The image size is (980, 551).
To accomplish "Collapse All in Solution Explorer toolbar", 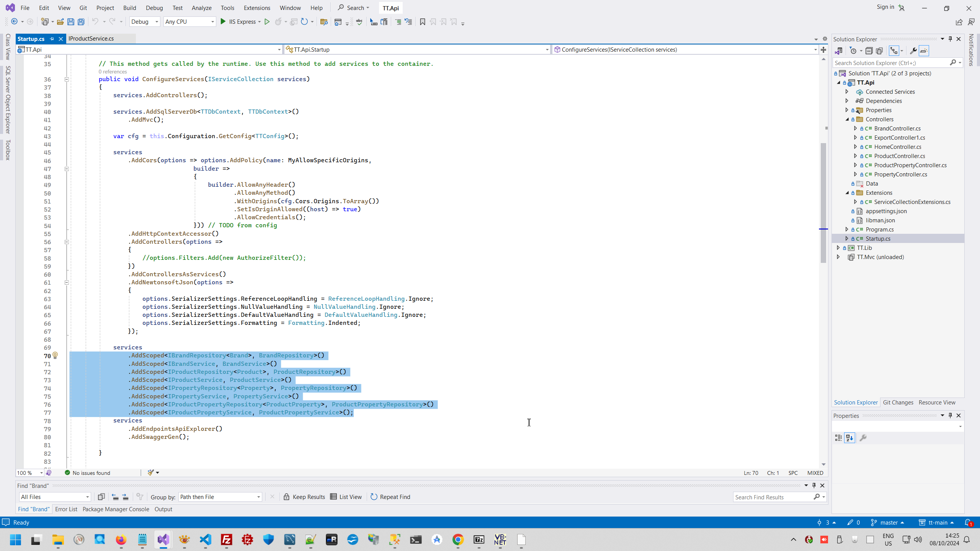I will point(869,51).
